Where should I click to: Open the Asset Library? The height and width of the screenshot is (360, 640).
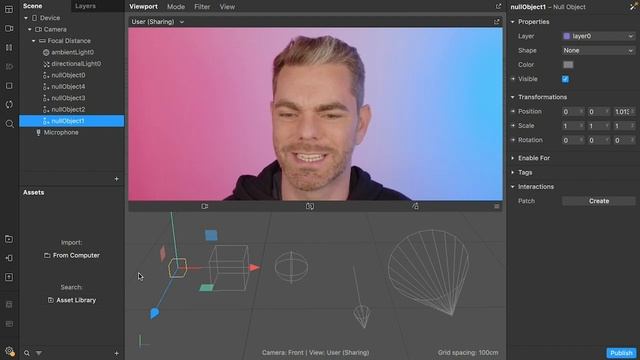[x=72, y=300]
